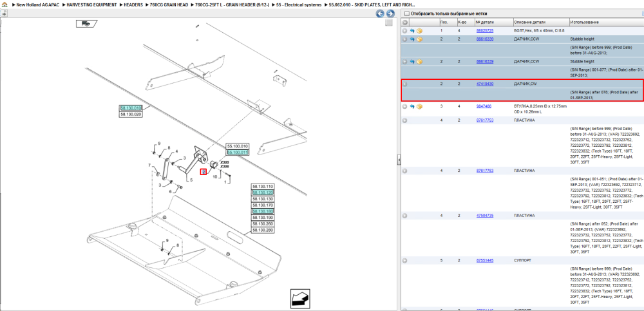644x311 pixels.
Task: Open diagram reference 58.130.180
Action: (263, 211)
